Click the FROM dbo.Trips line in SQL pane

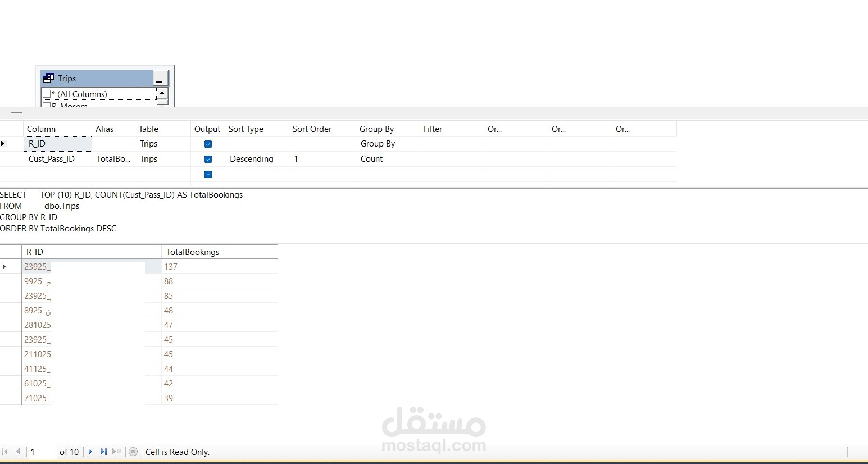coord(40,206)
